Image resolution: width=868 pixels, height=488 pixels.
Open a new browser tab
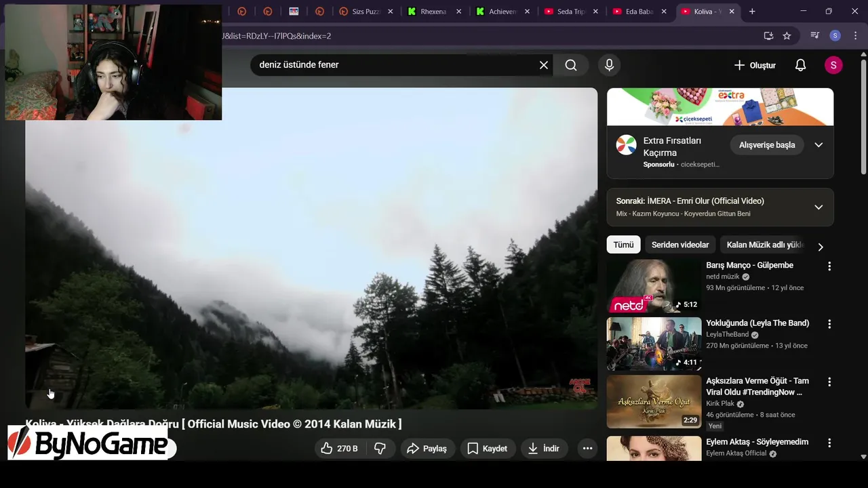coord(752,12)
